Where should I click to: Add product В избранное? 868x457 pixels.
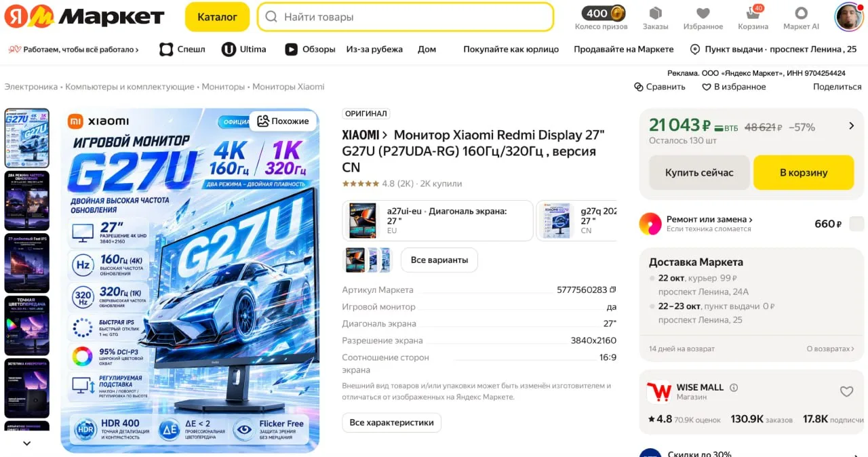pyautogui.click(x=734, y=87)
